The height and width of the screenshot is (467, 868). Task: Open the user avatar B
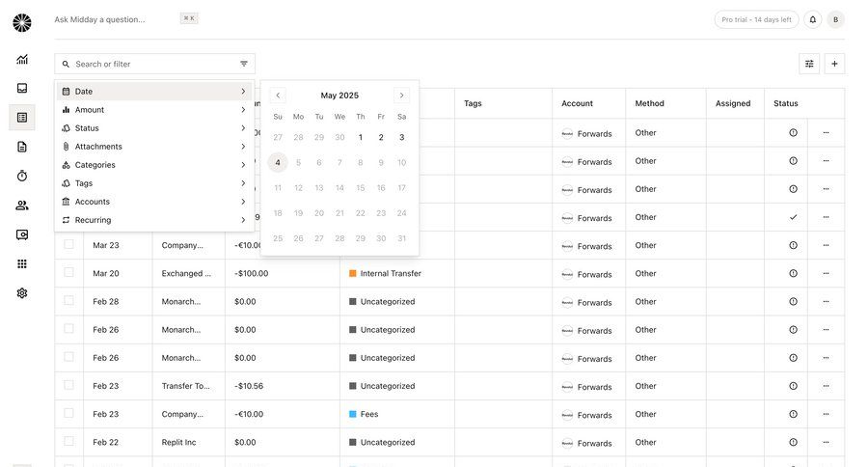point(836,19)
